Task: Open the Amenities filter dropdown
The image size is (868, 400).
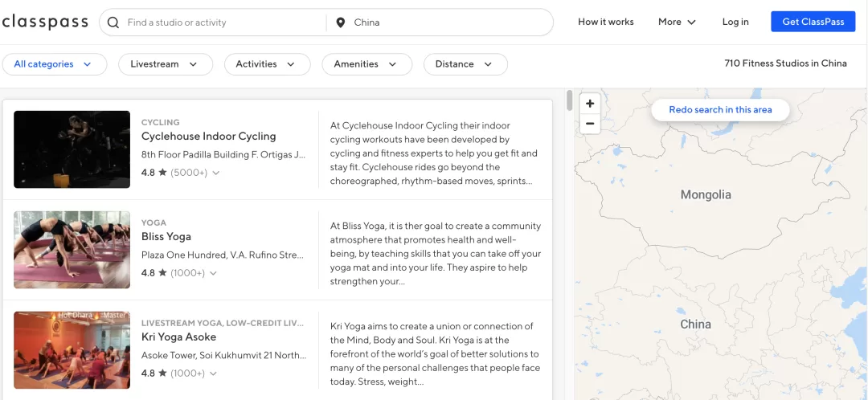Action: pos(367,64)
